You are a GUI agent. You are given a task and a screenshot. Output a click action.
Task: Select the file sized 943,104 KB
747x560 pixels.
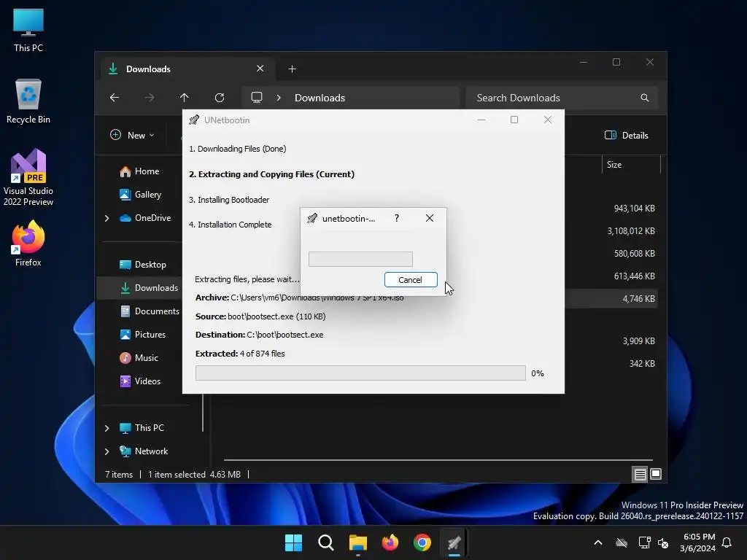click(x=634, y=208)
